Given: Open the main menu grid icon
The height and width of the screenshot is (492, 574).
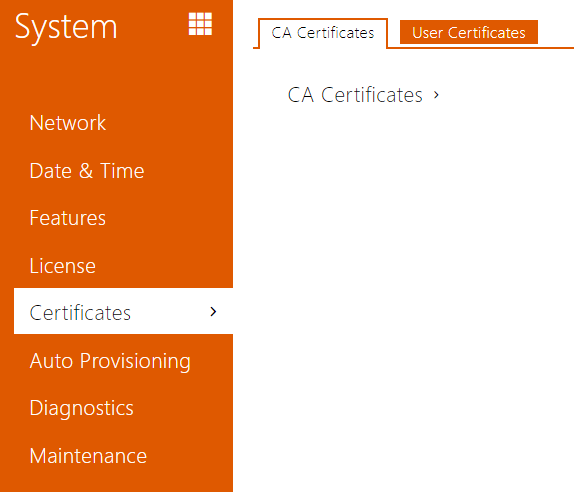Looking at the screenshot, I should (200, 24).
